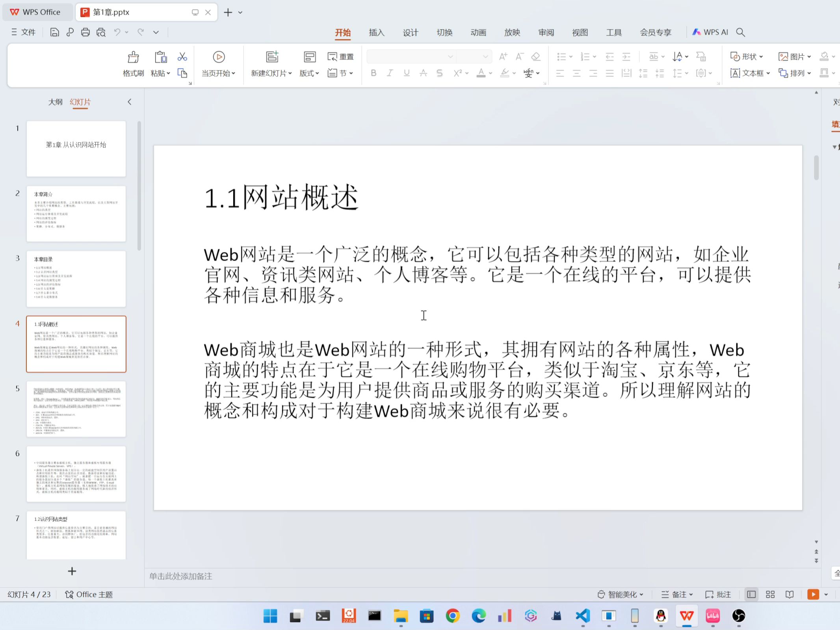This screenshot has height=630, width=840.
Task: Open the font name combo box
Action: (411, 57)
